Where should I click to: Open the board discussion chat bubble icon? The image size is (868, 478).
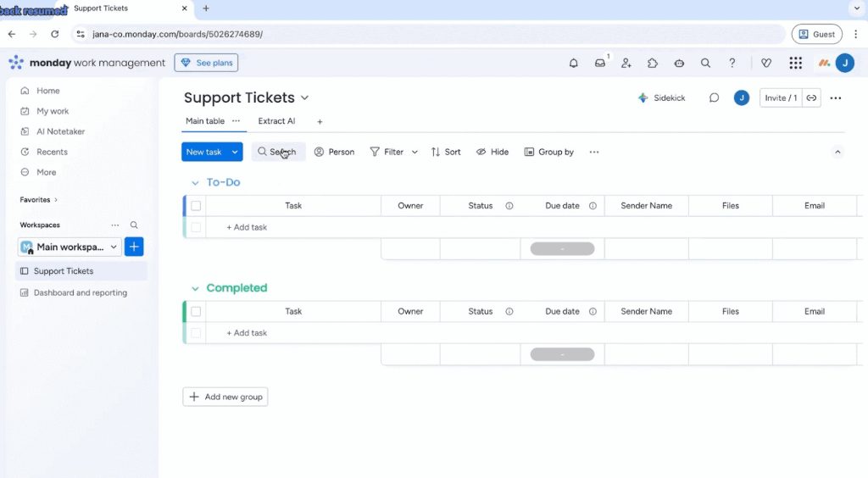tap(715, 98)
